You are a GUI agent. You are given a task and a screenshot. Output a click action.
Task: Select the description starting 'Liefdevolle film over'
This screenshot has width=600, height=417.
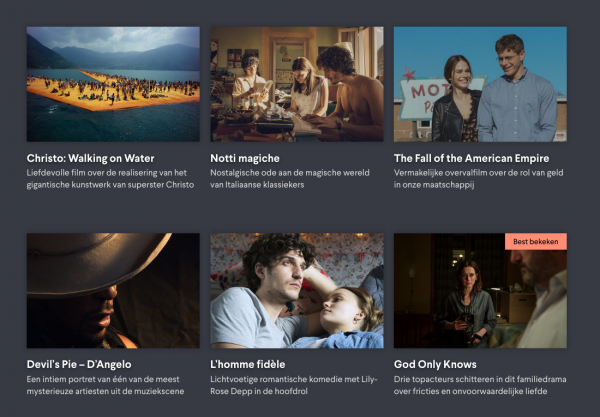[110, 179]
